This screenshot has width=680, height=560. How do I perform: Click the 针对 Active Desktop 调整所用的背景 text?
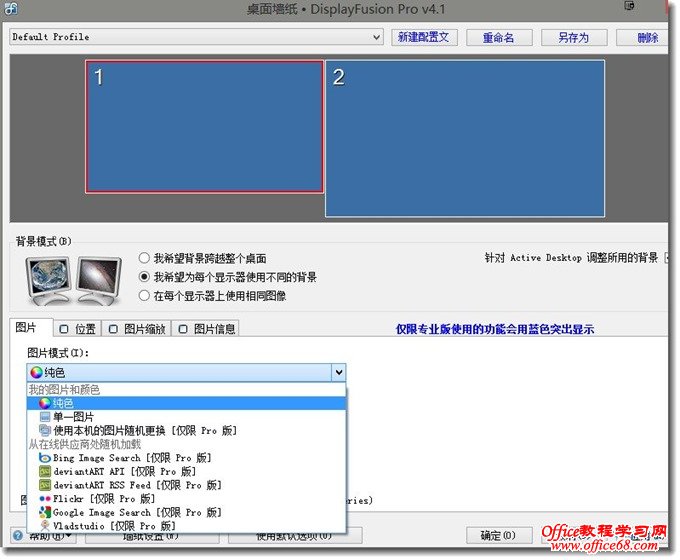click(571, 258)
